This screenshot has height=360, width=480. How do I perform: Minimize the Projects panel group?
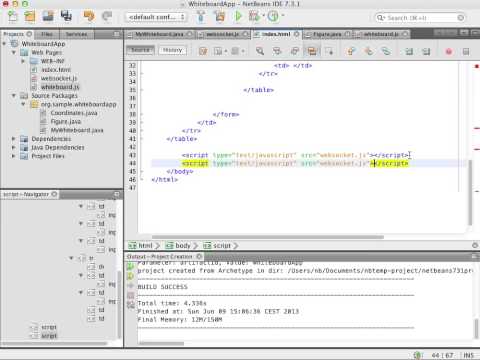click(x=117, y=34)
